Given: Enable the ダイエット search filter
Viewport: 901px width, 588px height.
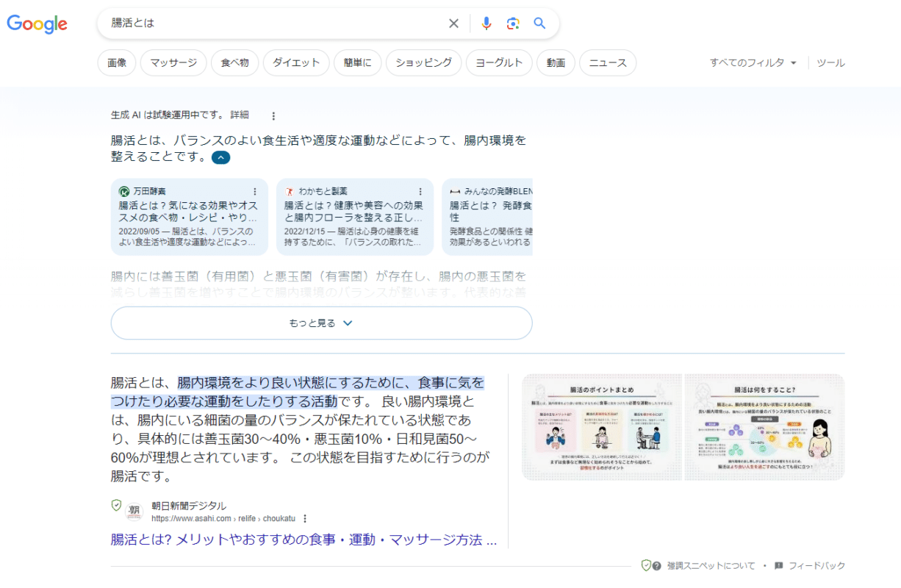Looking at the screenshot, I should [x=295, y=62].
